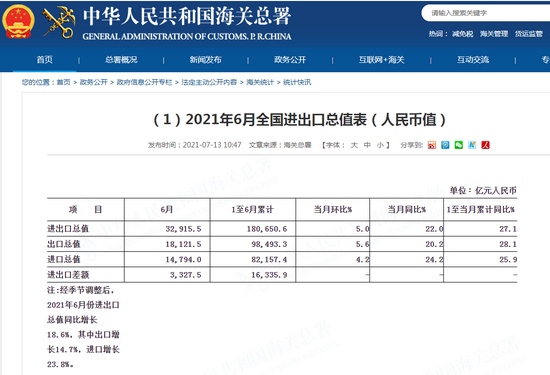Open the 首页 navigation item

pos(45,60)
